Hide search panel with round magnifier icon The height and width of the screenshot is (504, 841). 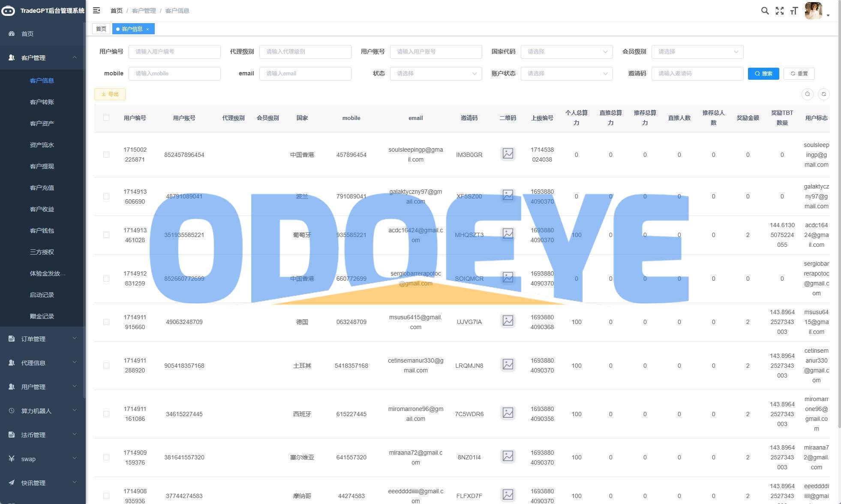(808, 94)
